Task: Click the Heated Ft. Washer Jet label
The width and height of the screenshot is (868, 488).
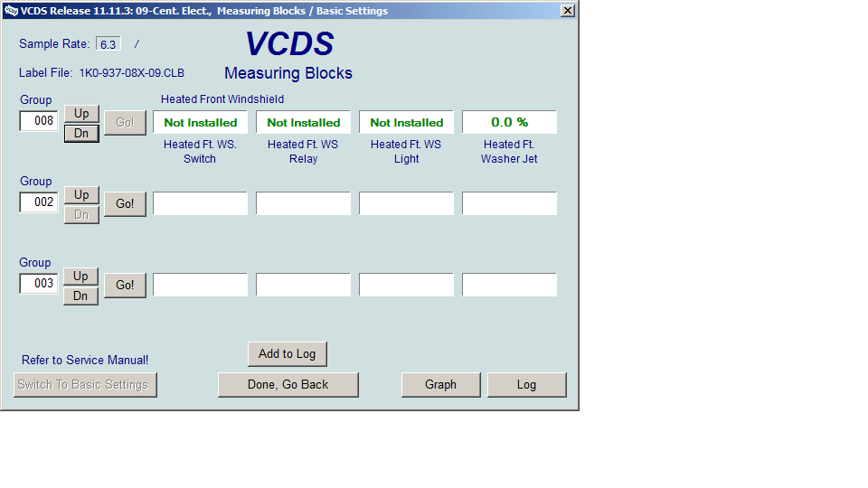Action: tap(509, 152)
